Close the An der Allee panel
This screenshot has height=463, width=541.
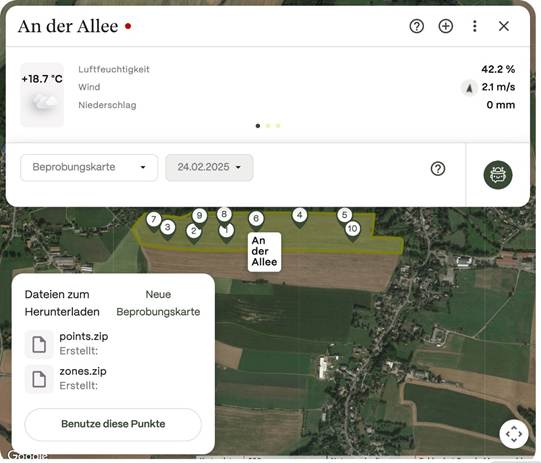pyautogui.click(x=504, y=26)
